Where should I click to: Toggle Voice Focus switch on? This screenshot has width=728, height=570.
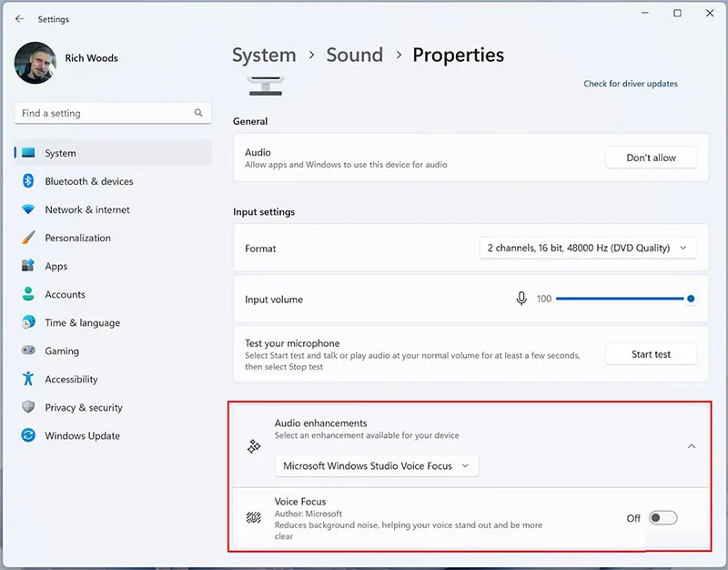[x=663, y=517]
